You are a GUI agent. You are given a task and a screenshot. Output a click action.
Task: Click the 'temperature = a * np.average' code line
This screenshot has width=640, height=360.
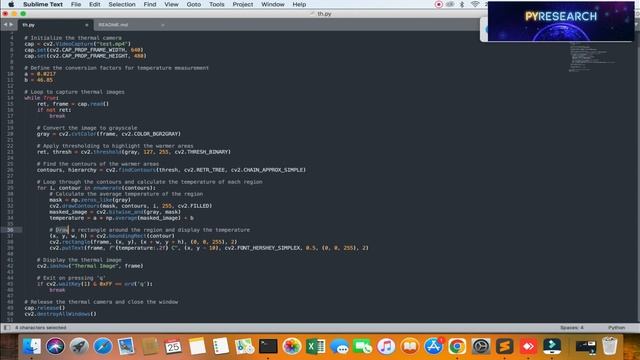click(x=121, y=218)
